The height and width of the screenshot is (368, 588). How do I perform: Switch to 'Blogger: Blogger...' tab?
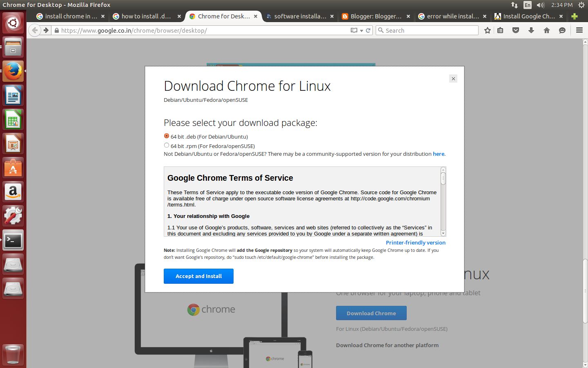(376, 16)
